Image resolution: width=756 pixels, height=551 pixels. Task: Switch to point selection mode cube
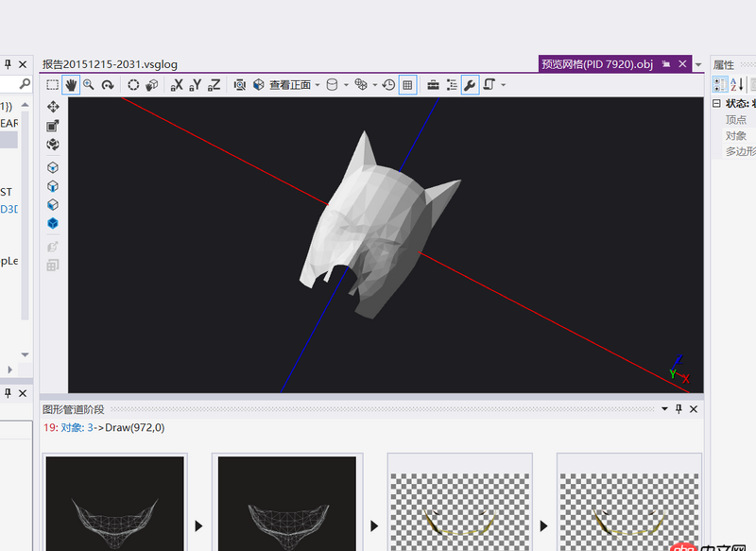(53, 168)
